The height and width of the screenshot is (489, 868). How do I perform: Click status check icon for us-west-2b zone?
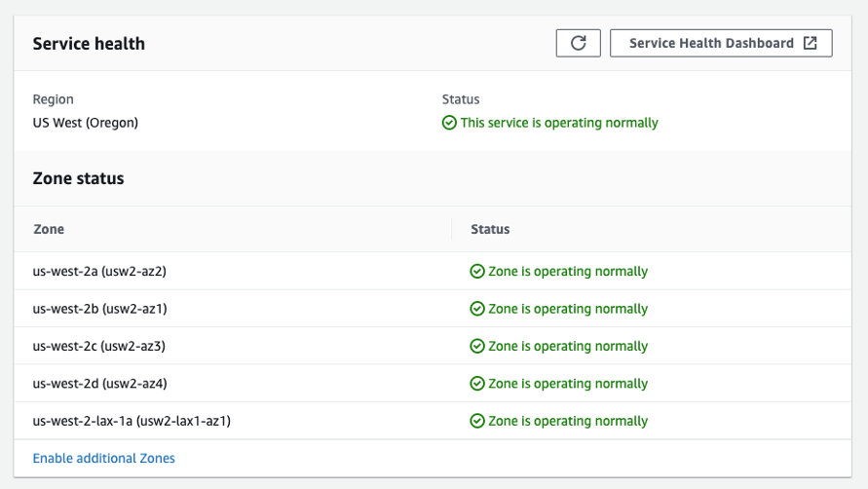[x=477, y=309]
